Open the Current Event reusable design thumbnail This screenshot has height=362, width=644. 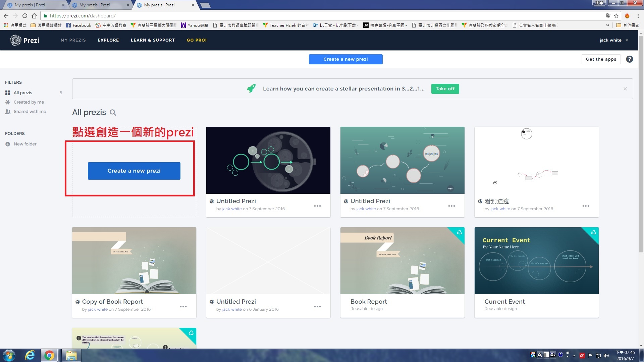537,261
